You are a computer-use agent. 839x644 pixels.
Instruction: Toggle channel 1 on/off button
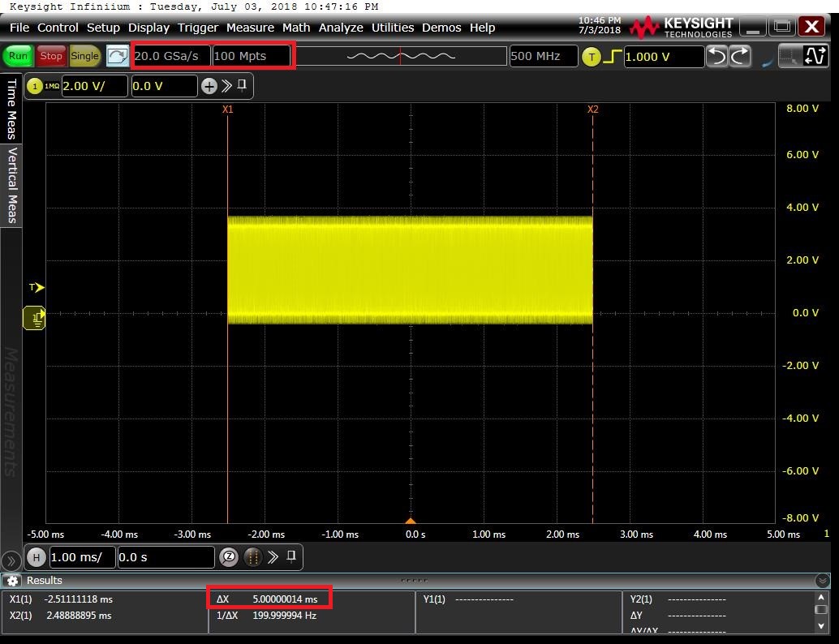(35, 86)
